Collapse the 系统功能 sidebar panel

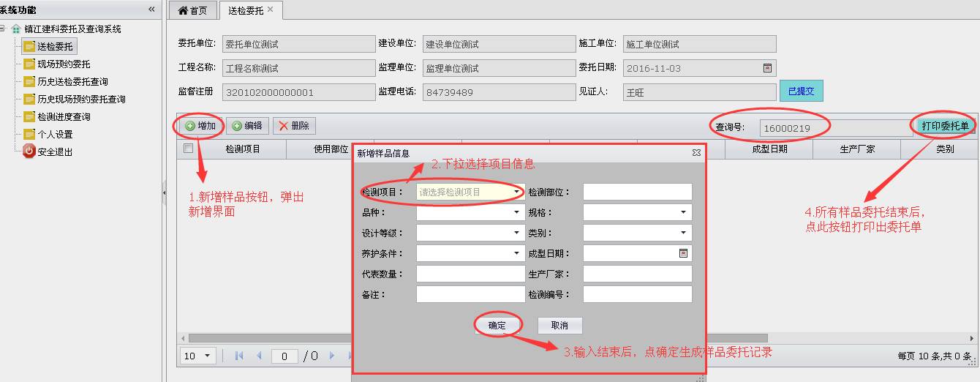151,10
